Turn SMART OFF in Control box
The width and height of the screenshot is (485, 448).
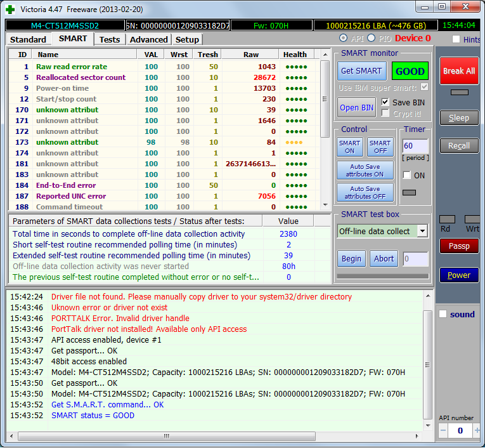click(380, 147)
